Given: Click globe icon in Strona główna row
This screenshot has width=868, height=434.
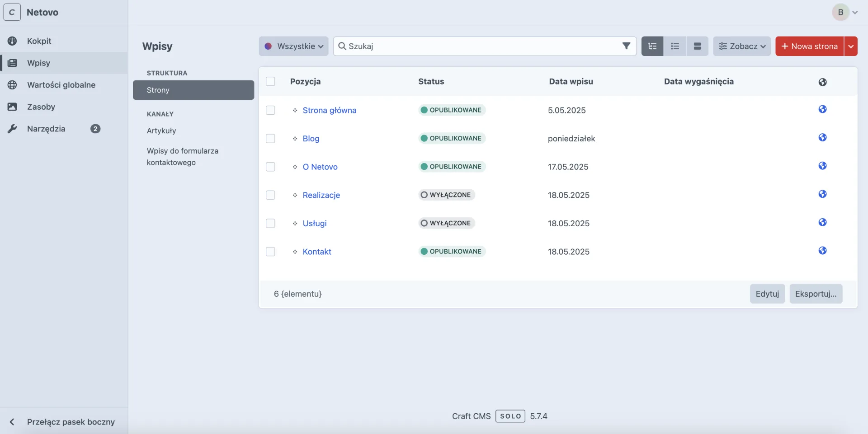Looking at the screenshot, I should click(822, 109).
